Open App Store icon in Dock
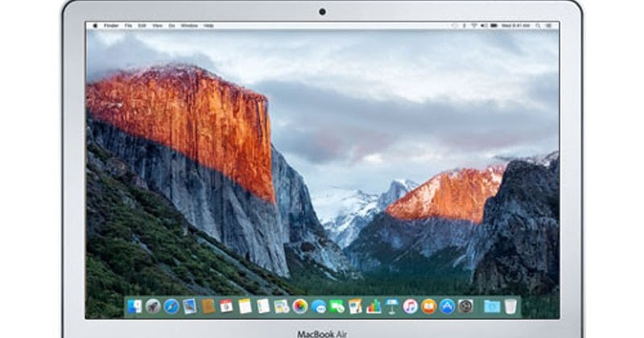 point(448,307)
